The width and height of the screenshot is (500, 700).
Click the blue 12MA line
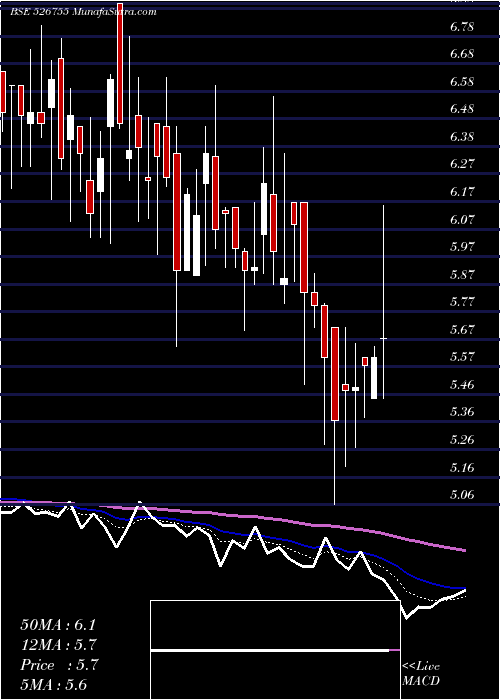232,533
